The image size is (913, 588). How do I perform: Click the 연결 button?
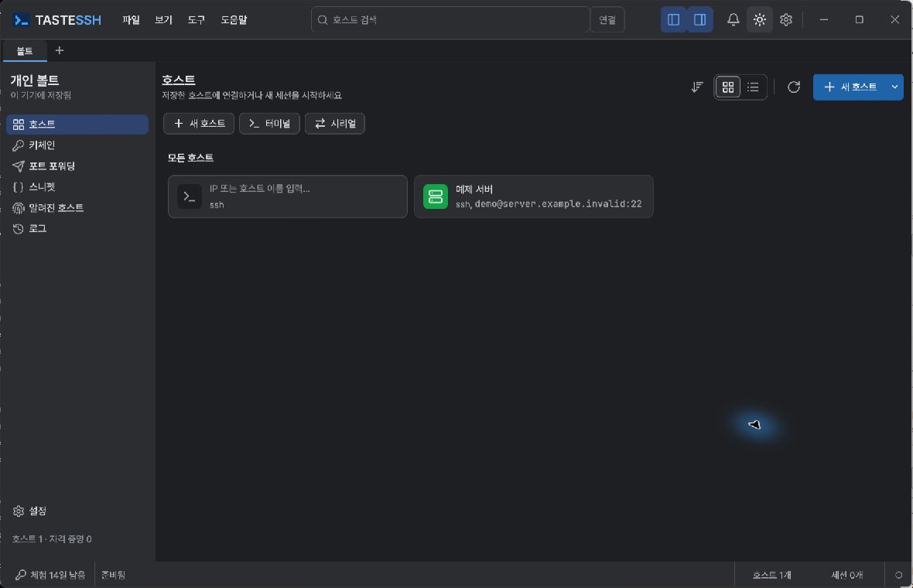click(607, 20)
